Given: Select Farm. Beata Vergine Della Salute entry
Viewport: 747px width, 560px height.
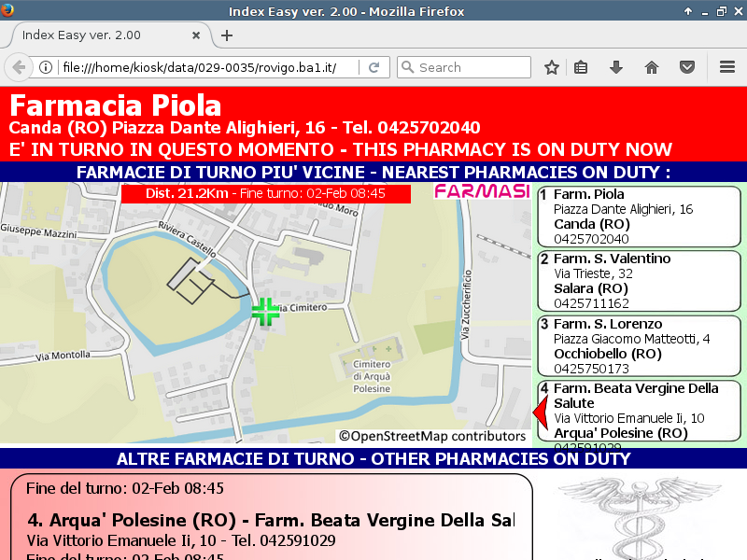Looking at the screenshot, I should click(639, 411).
